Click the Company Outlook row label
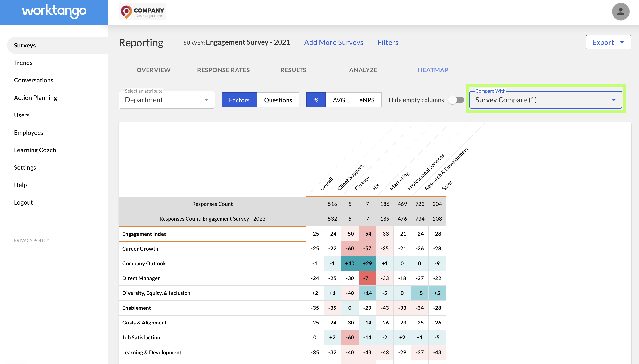 [x=144, y=263]
